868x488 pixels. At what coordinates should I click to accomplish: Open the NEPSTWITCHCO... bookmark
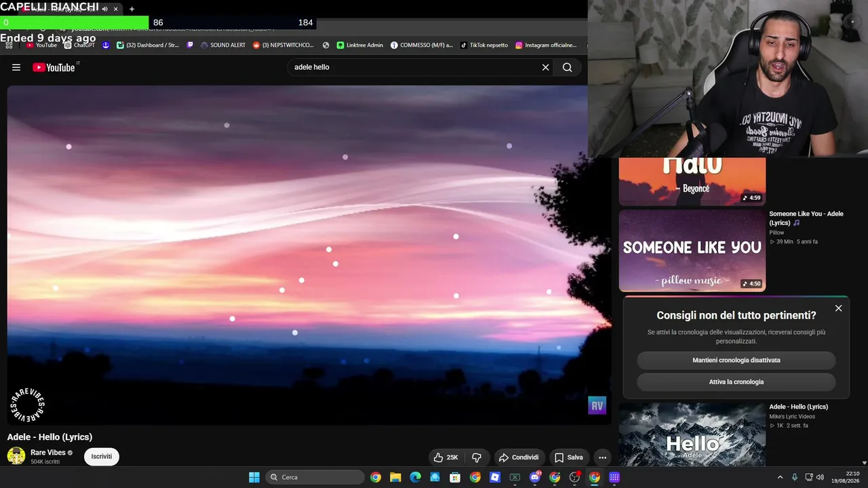pyautogui.click(x=283, y=45)
